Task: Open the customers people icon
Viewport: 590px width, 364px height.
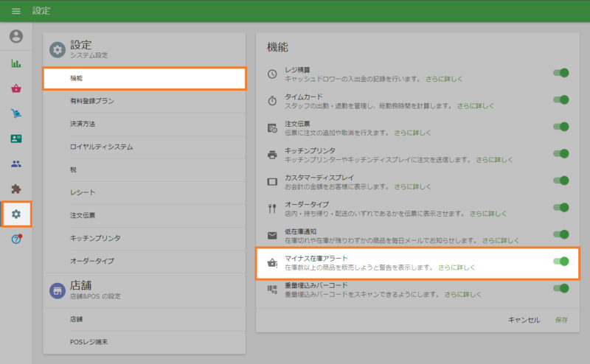Action: pyautogui.click(x=16, y=164)
